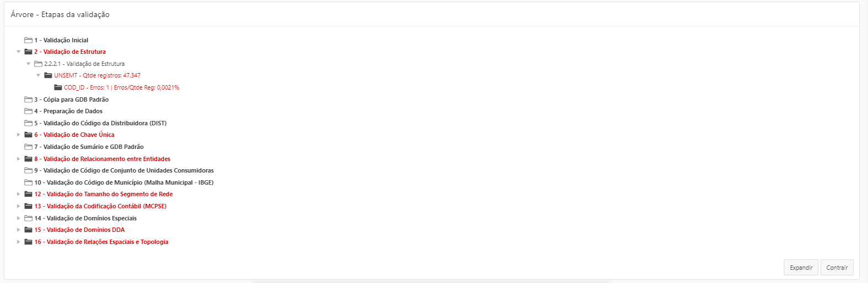
Task: Click folder icon of 7 - Validação de Sumário
Action: (x=28, y=147)
